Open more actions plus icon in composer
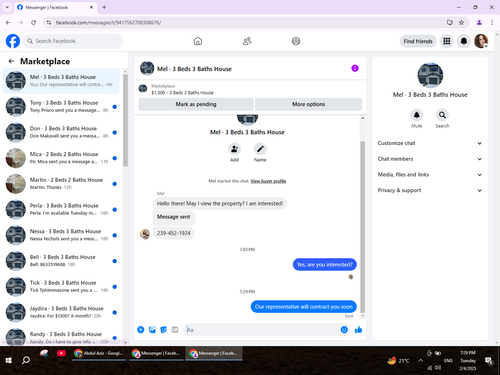This screenshot has height=375, width=500. point(141,330)
